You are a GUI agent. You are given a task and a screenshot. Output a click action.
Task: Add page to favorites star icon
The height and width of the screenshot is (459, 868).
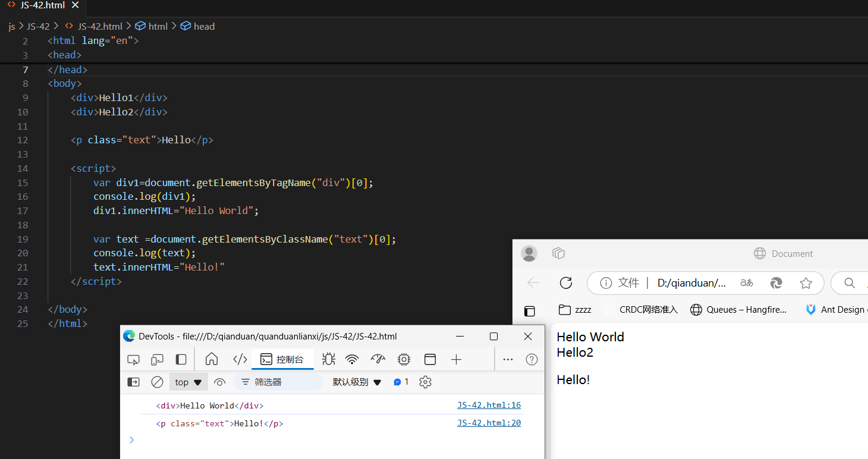806,283
